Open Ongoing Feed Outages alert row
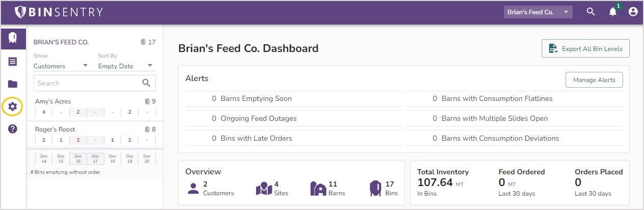Viewport: 644px width, 210px height. point(259,118)
